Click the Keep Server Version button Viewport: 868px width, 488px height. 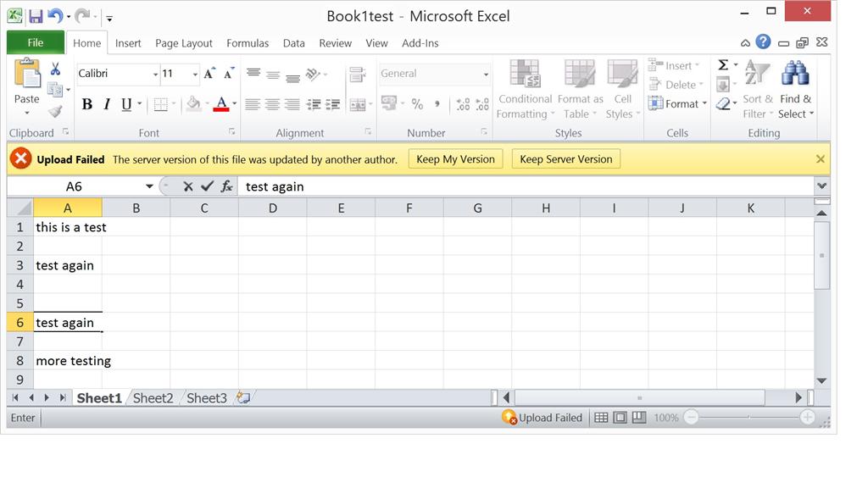click(565, 158)
